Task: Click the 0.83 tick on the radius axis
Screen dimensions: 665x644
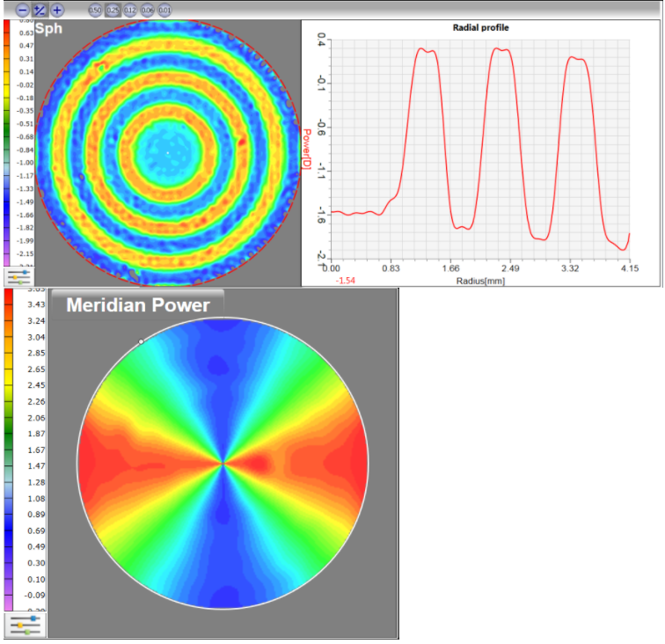Action: (x=391, y=268)
